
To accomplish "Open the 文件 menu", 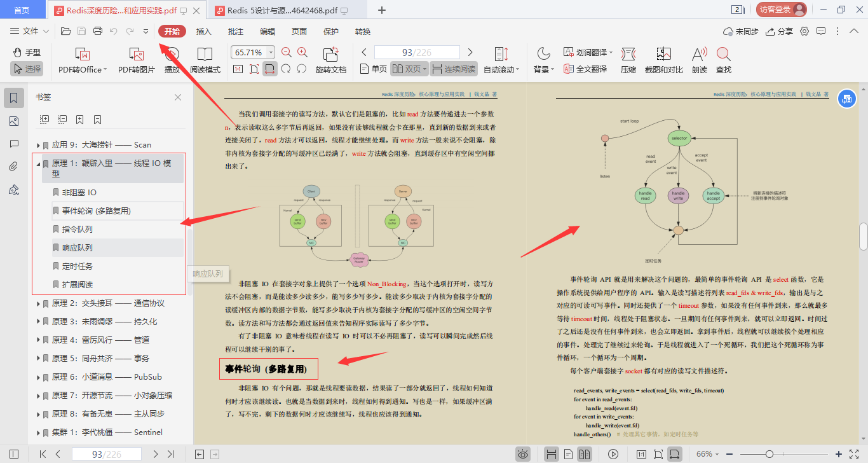I will (30, 31).
